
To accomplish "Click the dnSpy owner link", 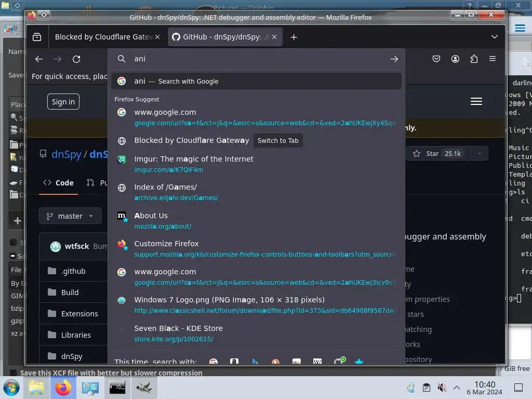I will (x=66, y=154).
